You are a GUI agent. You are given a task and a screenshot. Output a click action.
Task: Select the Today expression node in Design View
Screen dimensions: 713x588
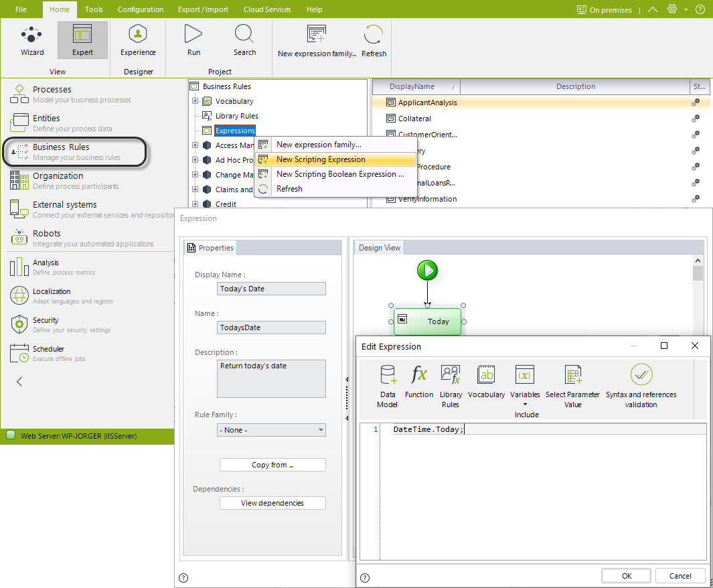(x=427, y=321)
